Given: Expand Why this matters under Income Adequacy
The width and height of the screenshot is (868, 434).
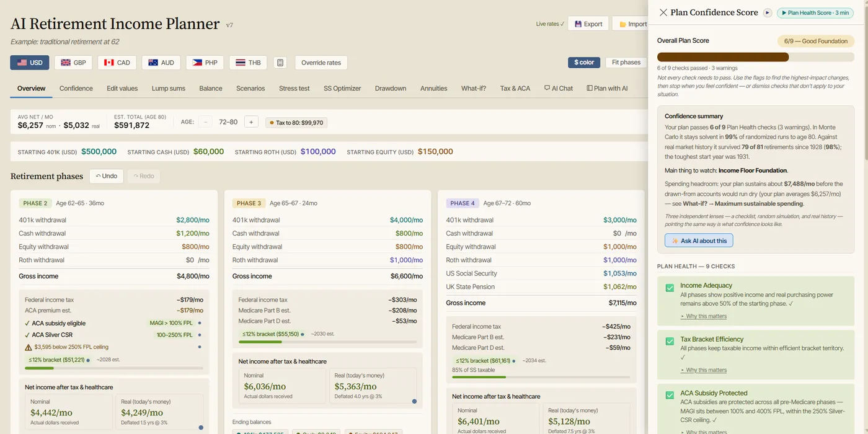Looking at the screenshot, I should (x=704, y=316).
